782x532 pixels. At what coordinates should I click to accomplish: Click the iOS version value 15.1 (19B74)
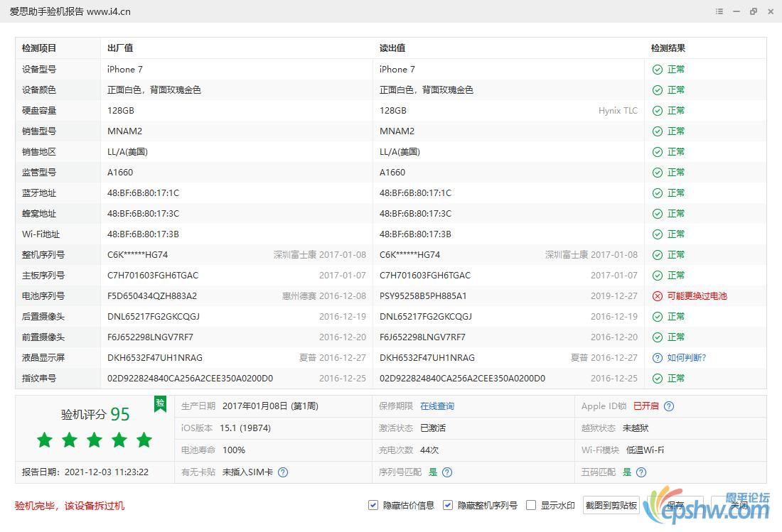(x=245, y=428)
